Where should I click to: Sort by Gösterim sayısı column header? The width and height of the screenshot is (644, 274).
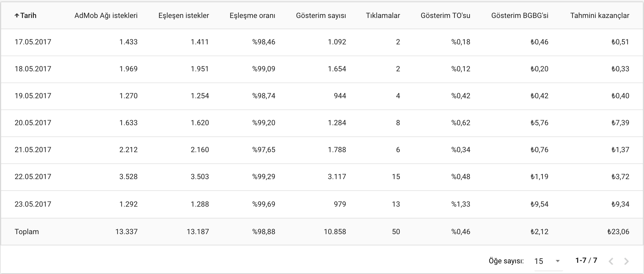click(321, 16)
